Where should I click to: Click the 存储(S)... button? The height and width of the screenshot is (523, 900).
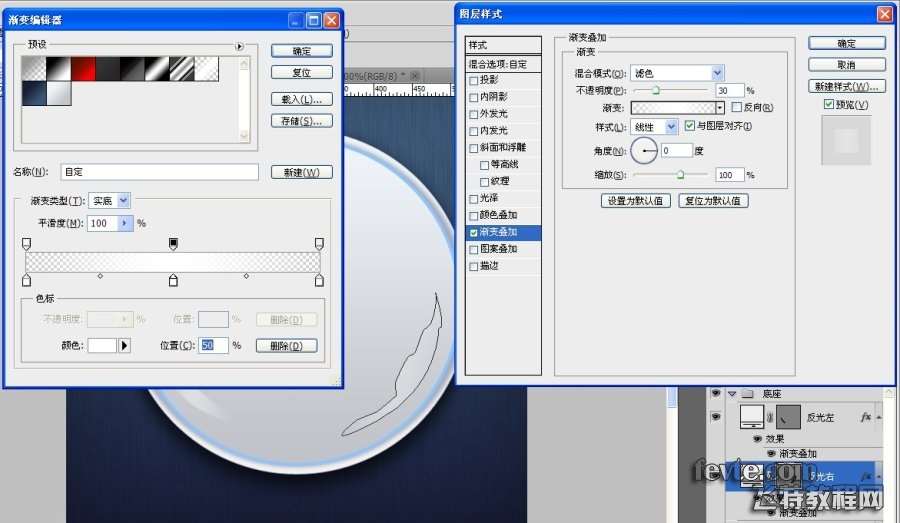click(x=301, y=121)
